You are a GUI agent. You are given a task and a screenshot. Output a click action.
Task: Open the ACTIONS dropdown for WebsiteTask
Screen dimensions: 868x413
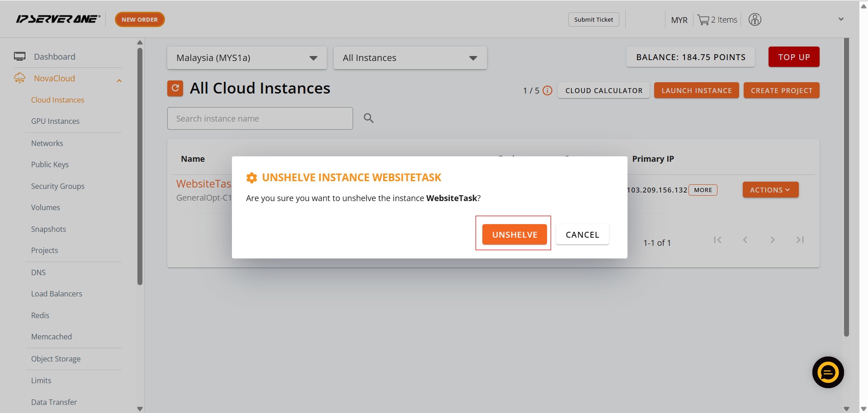click(x=770, y=190)
